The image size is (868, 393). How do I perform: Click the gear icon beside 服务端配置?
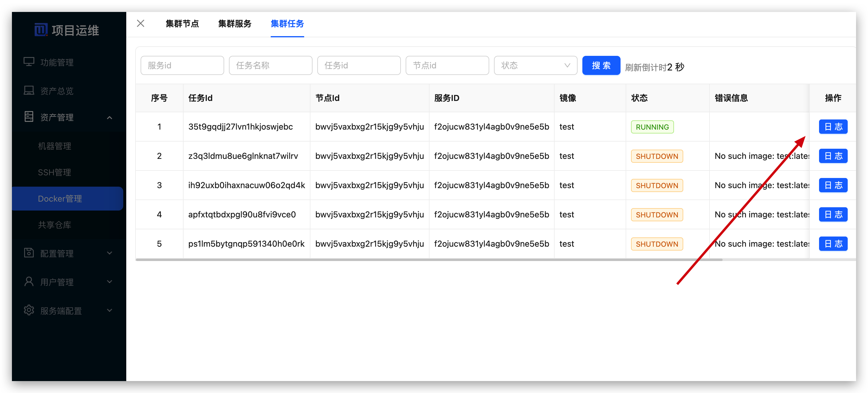coord(29,310)
